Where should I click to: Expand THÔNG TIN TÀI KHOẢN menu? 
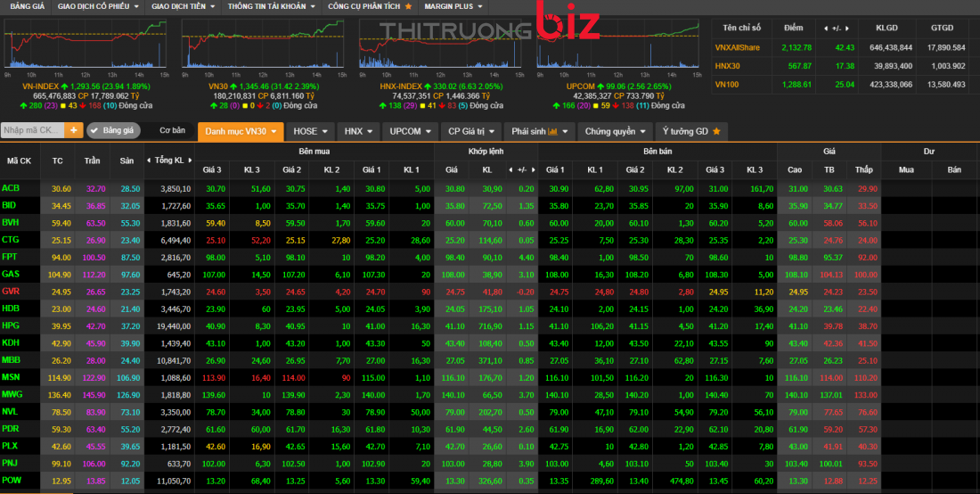point(271,6)
